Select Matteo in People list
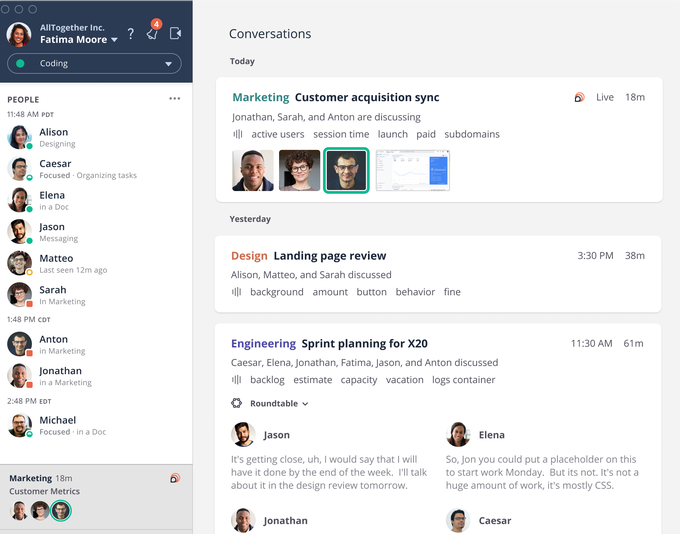 (56, 258)
